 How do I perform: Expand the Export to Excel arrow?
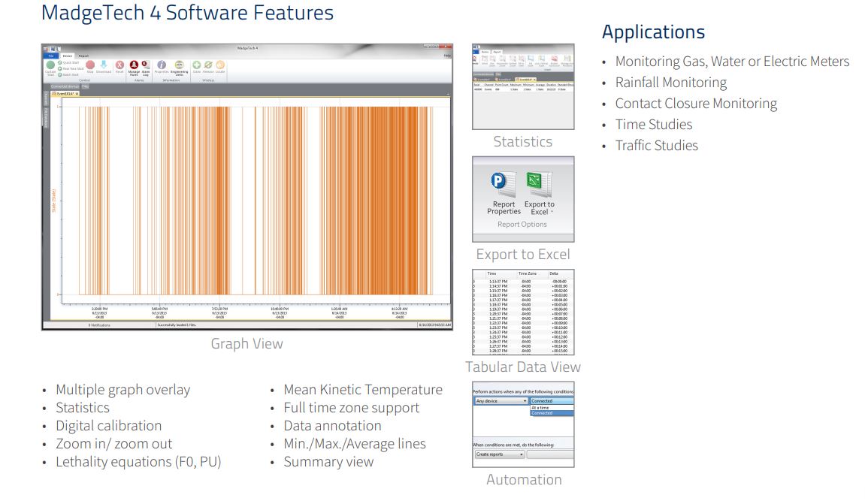click(552, 212)
